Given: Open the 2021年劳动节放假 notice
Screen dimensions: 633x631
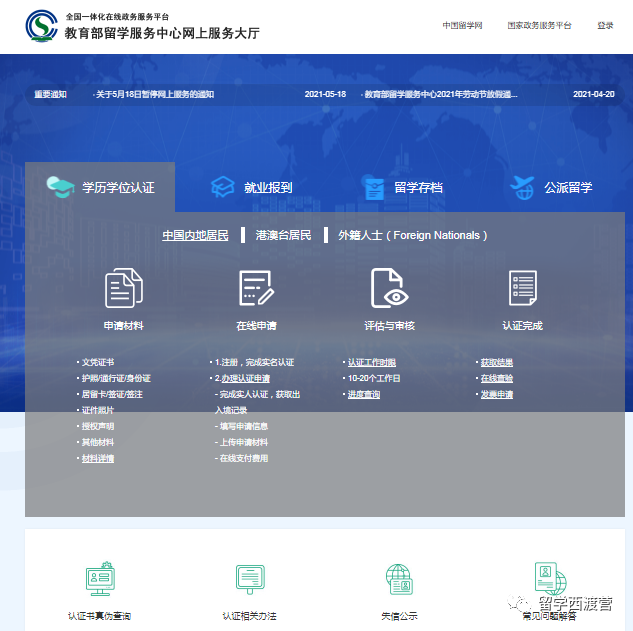Looking at the screenshot, I should (x=441, y=94).
